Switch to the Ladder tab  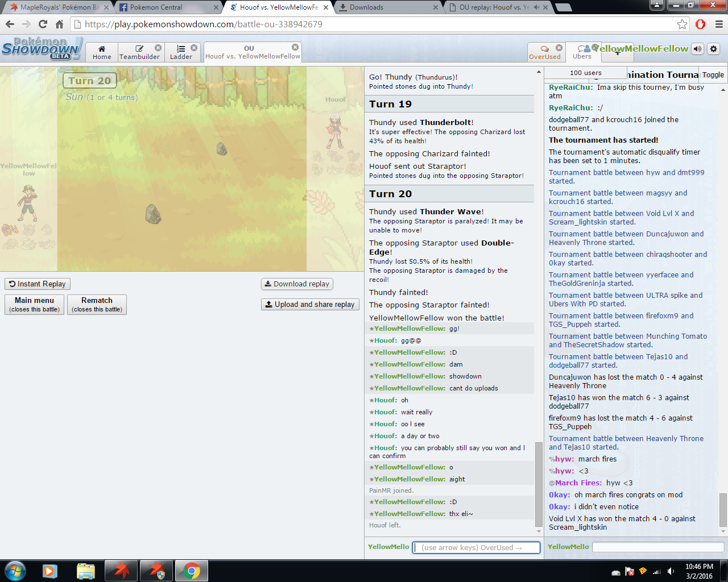[181, 52]
